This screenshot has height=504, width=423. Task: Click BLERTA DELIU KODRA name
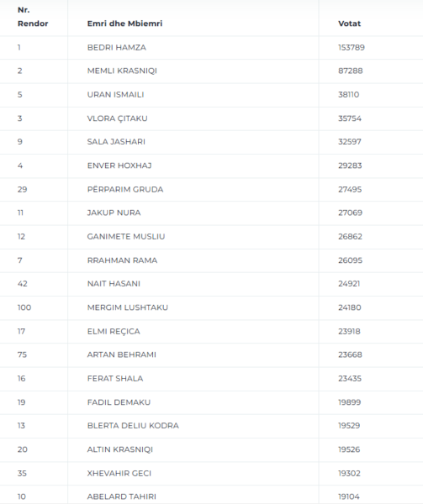[133, 426]
